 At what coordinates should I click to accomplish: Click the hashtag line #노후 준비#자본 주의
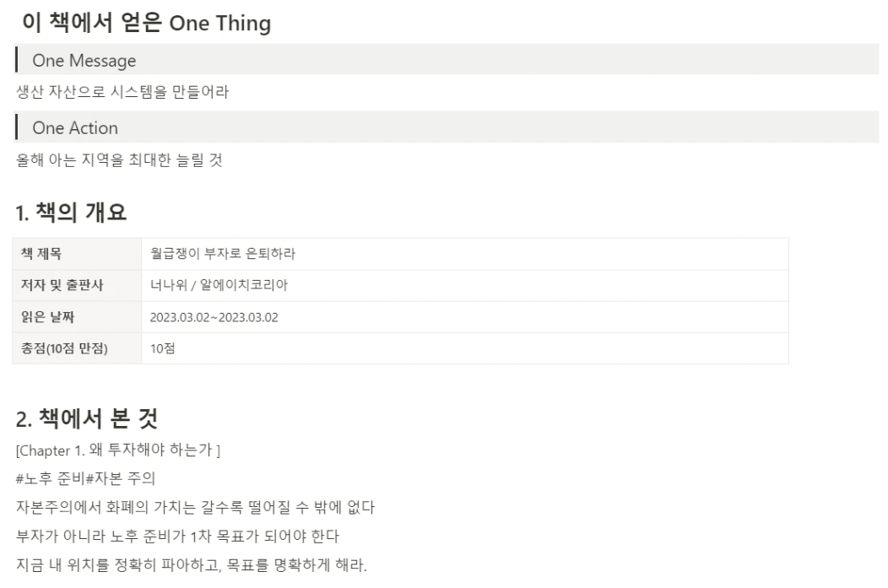(x=85, y=478)
